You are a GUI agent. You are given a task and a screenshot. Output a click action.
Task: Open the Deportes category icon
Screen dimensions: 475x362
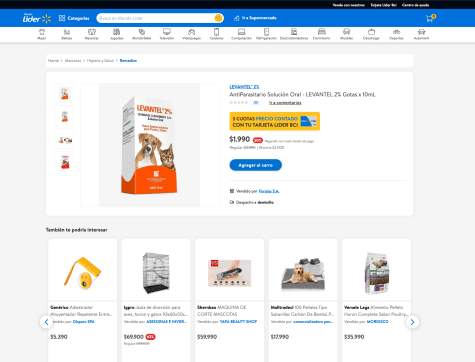396,34
